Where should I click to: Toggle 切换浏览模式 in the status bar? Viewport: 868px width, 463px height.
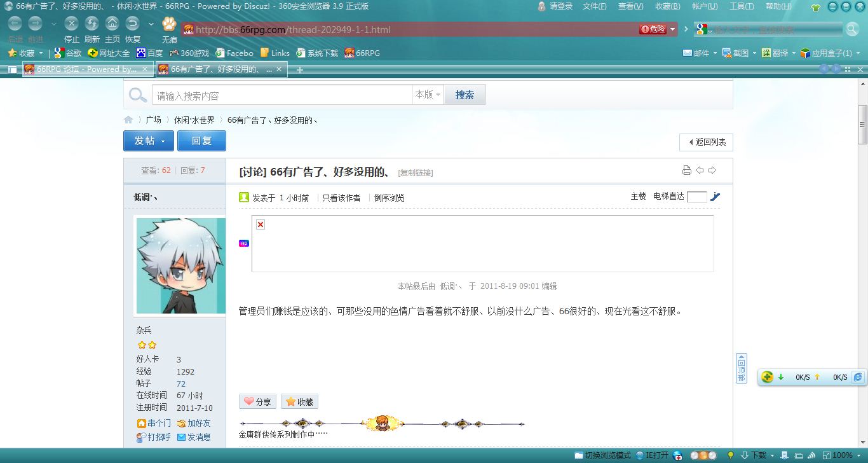coord(602,455)
